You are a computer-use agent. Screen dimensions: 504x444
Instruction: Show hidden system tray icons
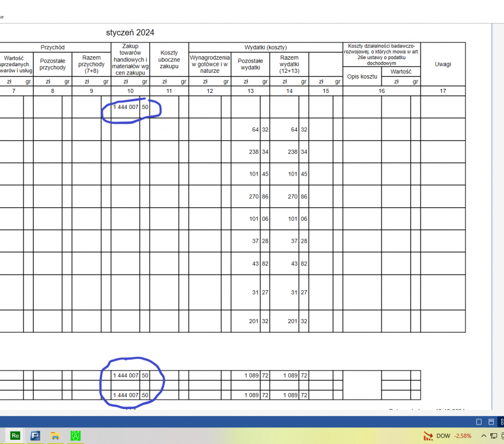[484, 436]
